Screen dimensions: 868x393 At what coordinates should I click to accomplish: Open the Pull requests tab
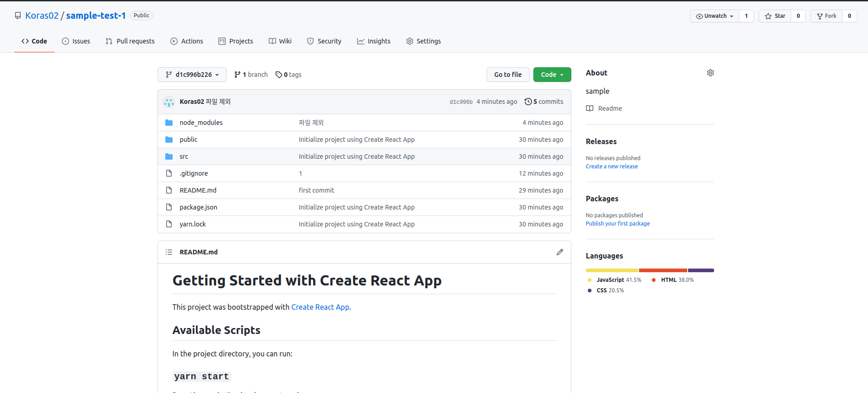tap(130, 41)
